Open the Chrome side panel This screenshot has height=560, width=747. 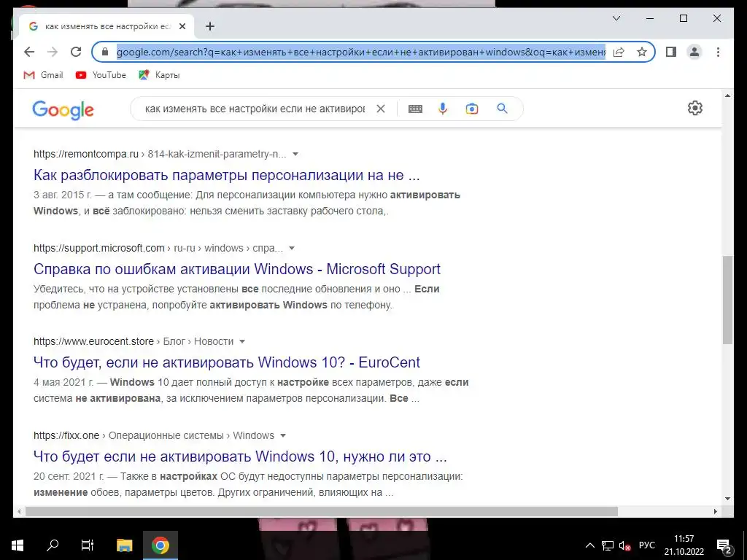[x=671, y=52]
